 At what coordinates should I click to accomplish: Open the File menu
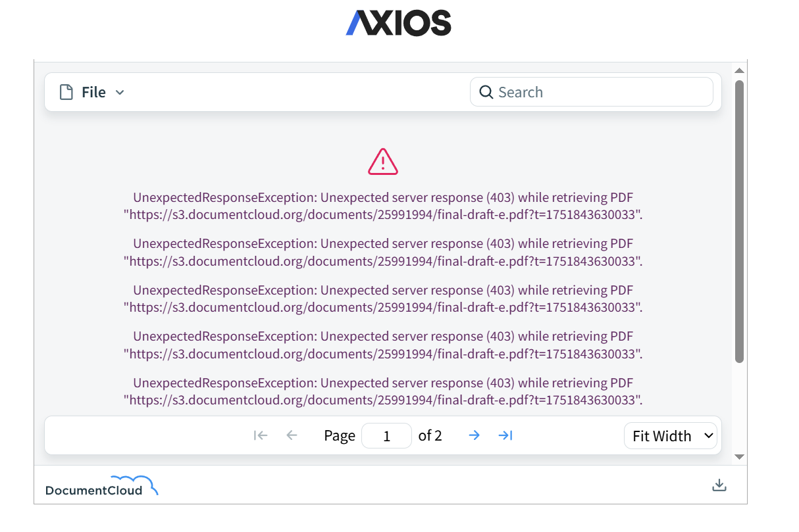pos(92,92)
